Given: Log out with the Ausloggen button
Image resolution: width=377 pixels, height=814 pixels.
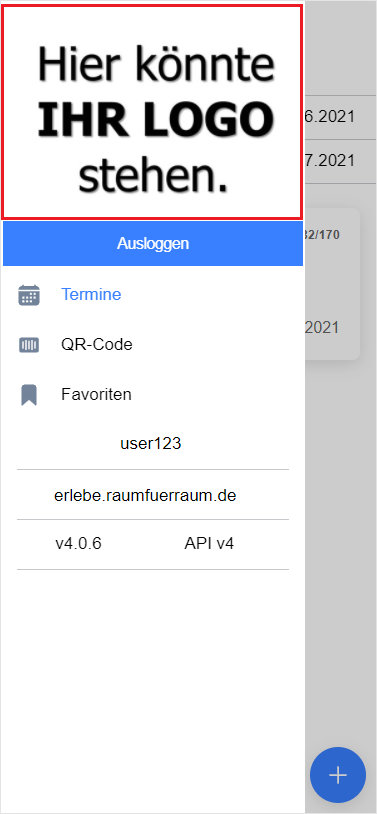Looking at the screenshot, I should pos(153,243).
